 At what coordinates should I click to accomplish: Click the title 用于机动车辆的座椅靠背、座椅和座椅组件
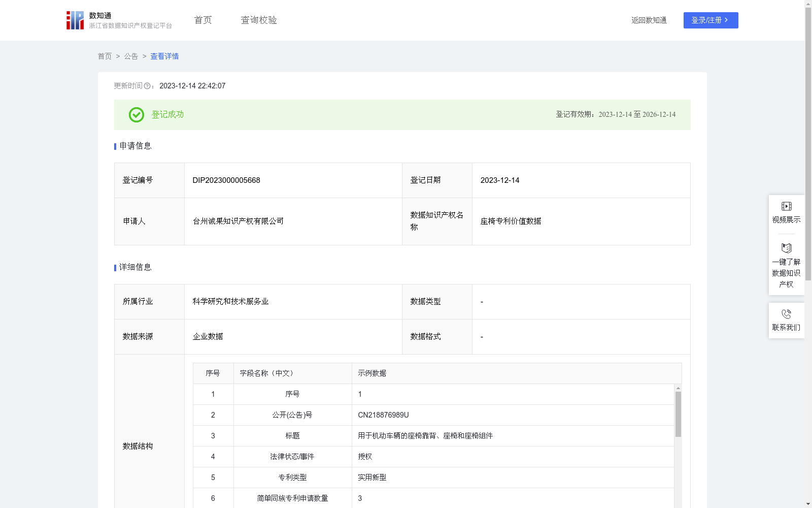point(425,436)
